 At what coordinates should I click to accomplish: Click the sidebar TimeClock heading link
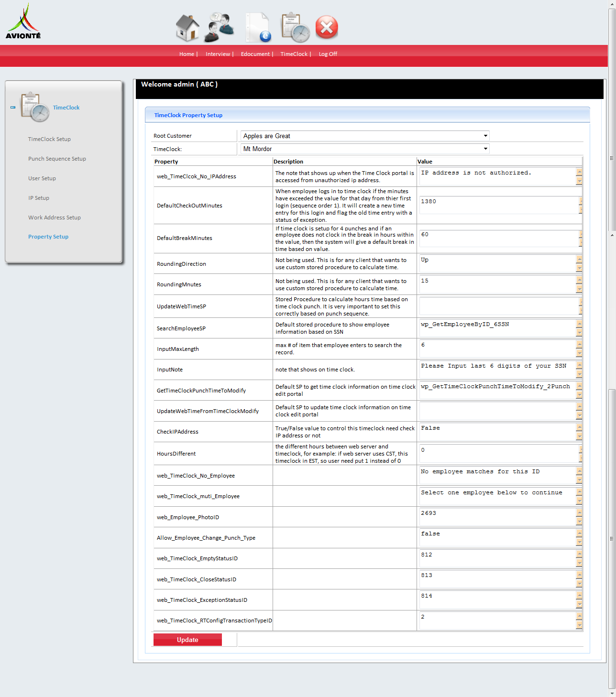66,108
